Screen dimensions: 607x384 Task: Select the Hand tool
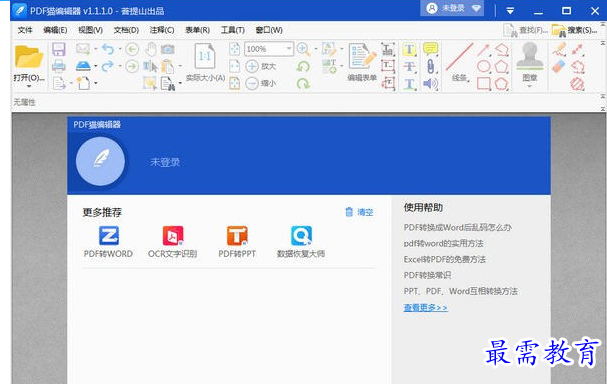(151, 49)
